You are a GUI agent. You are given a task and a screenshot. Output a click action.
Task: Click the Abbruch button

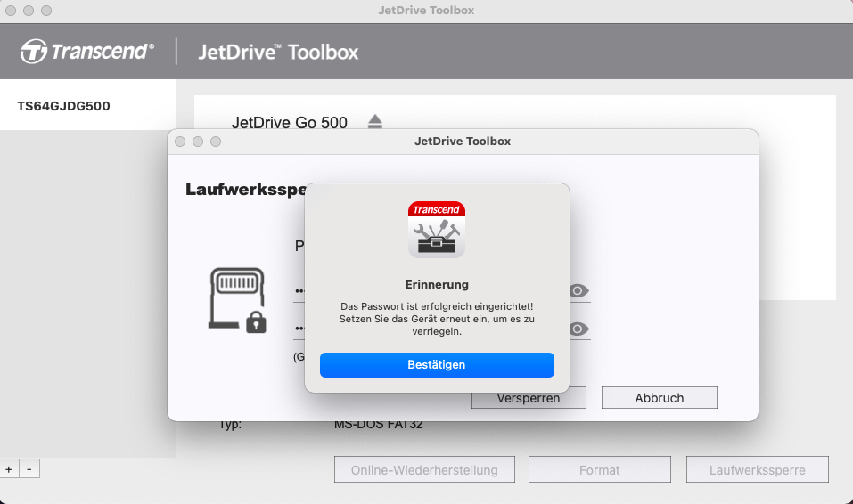(660, 398)
